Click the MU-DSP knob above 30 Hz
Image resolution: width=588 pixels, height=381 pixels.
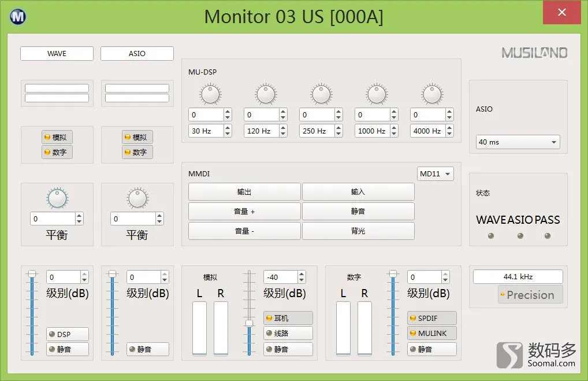coord(210,94)
